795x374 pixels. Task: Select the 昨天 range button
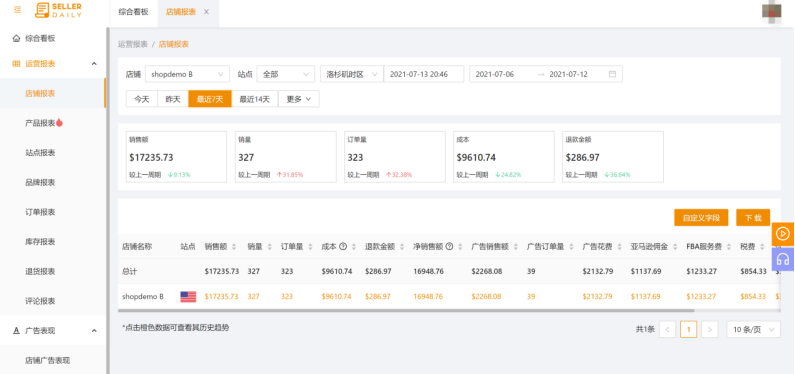[173, 99]
